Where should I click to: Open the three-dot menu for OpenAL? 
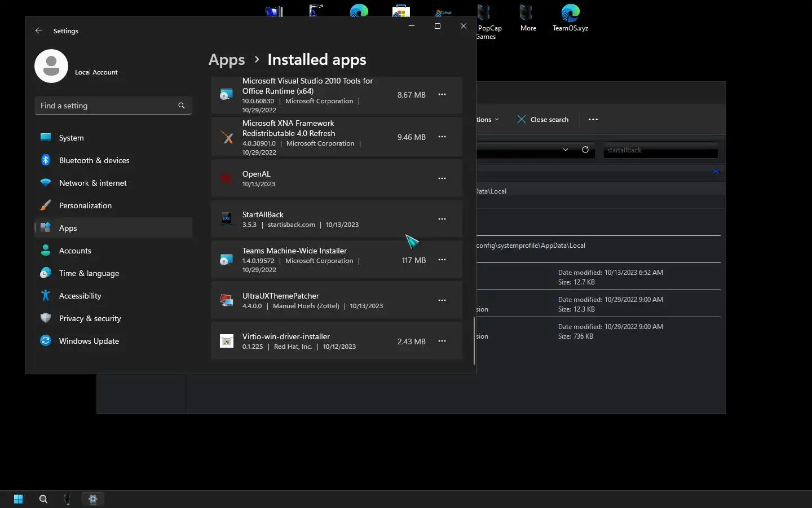point(442,178)
